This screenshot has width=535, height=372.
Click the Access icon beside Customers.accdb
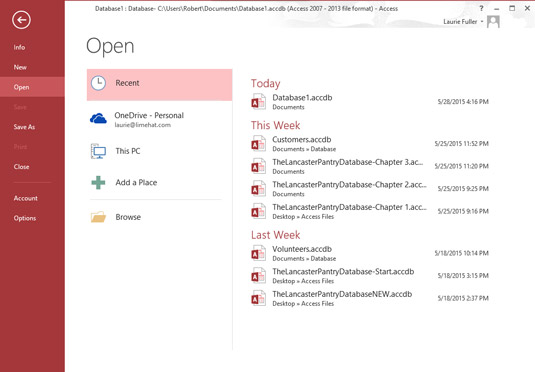click(258, 143)
